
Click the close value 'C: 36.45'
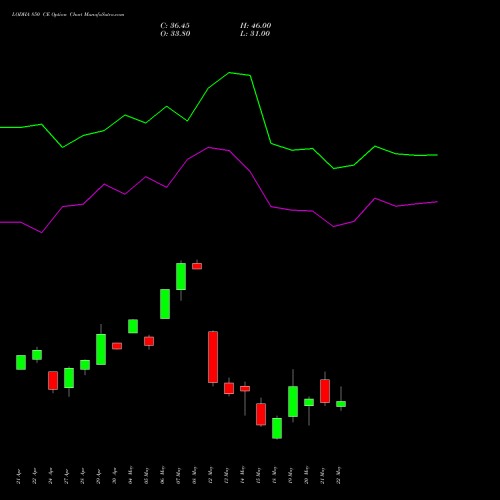pyautogui.click(x=175, y=26)
